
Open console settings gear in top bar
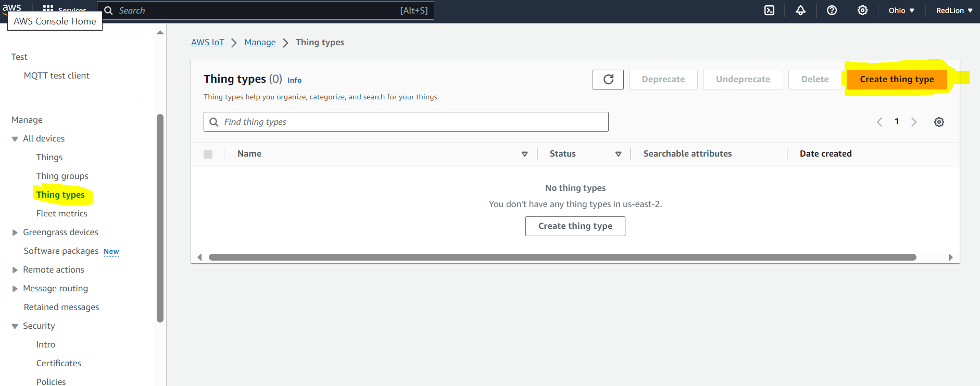click(x=862, y=10)
